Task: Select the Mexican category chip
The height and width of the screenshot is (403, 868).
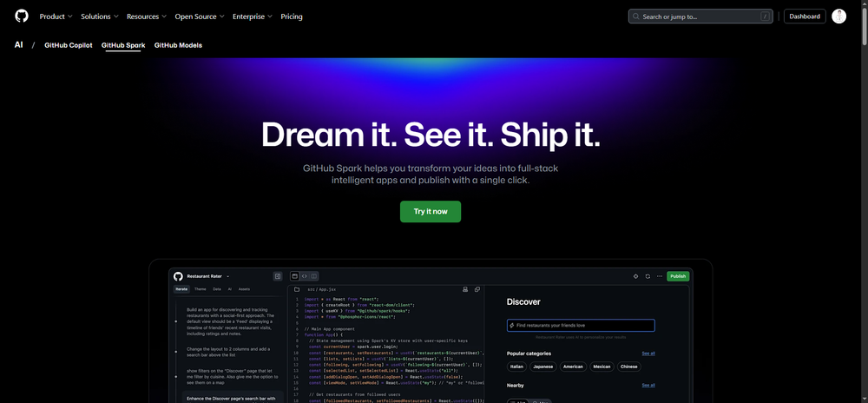Action: [x=602, y=367]
